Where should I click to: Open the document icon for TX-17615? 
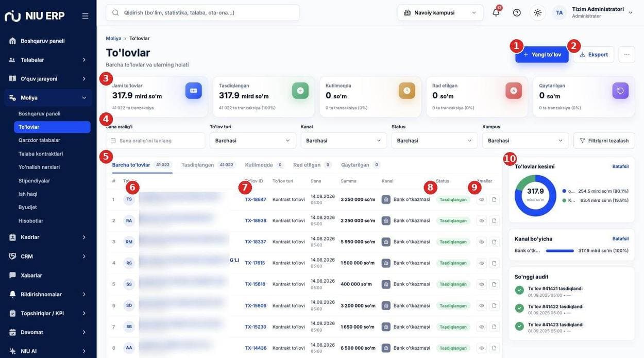[494, 263]
